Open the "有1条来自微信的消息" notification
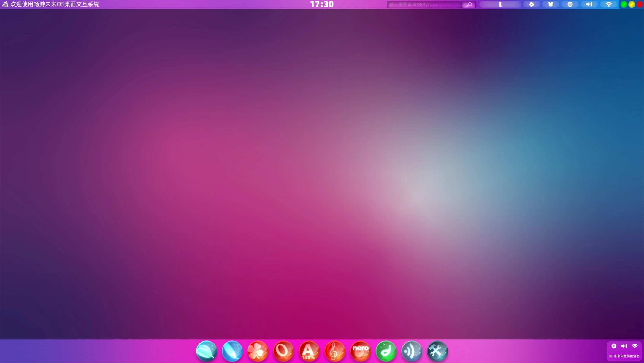 click(x=624, y=356)
